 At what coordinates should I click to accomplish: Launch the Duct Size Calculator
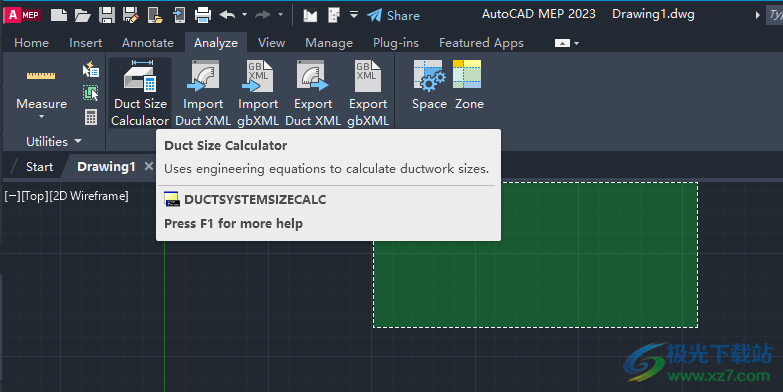(x=140, y=93)
